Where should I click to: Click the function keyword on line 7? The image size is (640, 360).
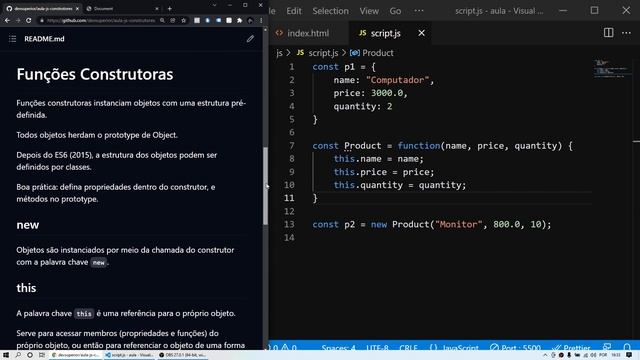click(419, 146)
